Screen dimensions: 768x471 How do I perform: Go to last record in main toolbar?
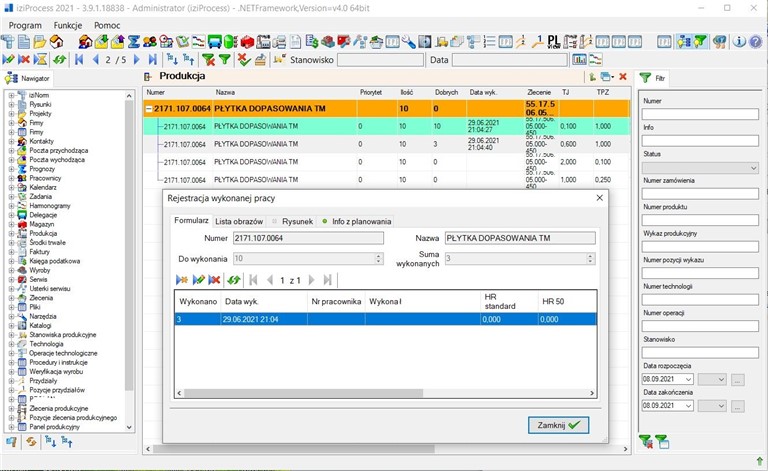pos(153,60)
